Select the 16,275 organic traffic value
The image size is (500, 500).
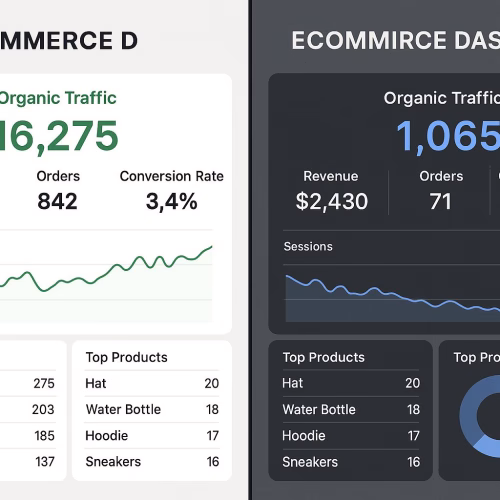tap(59, 136)
